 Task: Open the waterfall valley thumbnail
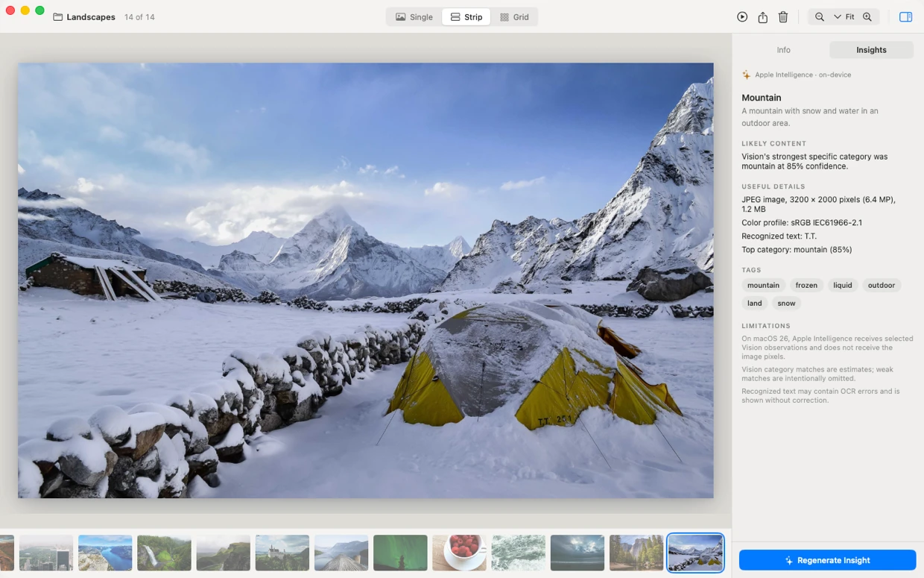point(164,553)
